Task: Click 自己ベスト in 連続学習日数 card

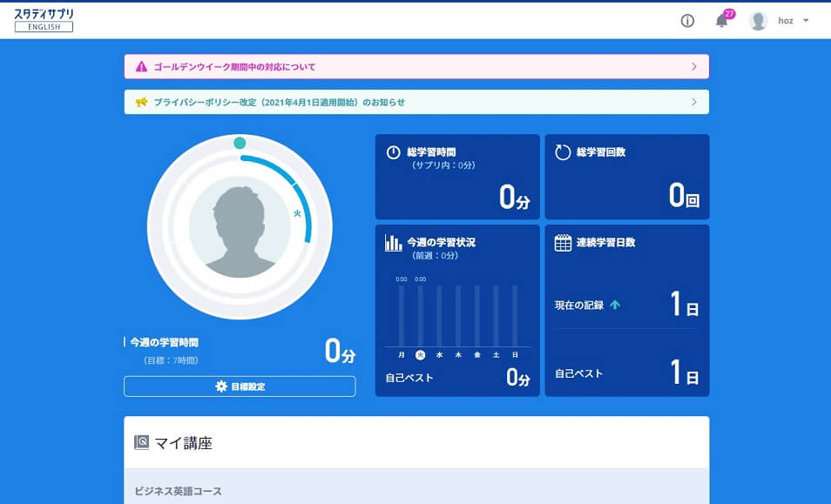Action: point(578,373)
